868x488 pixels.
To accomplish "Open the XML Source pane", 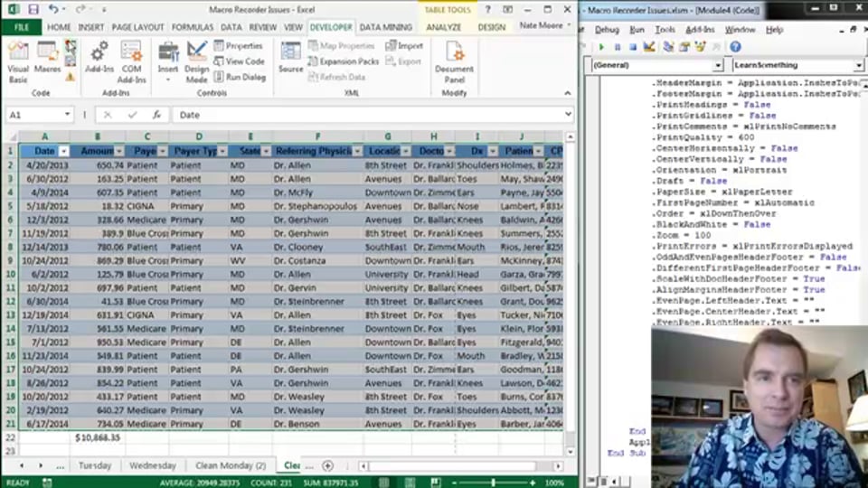I will point(290,58).
